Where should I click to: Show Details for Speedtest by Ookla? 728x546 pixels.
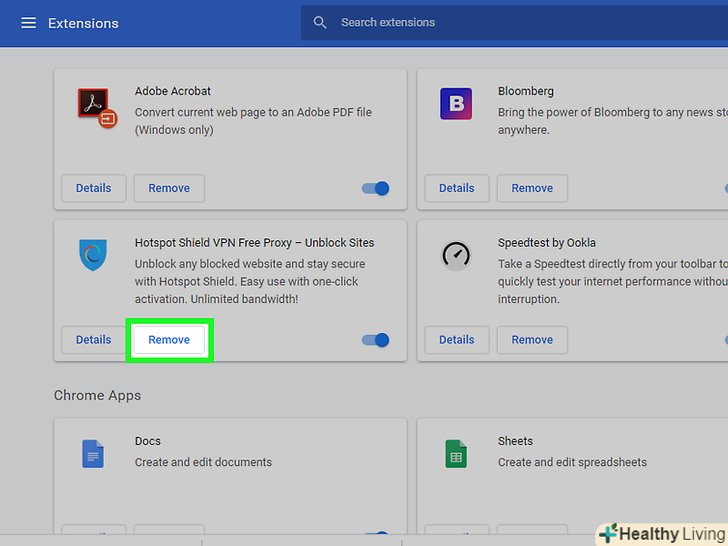point(457,340)
